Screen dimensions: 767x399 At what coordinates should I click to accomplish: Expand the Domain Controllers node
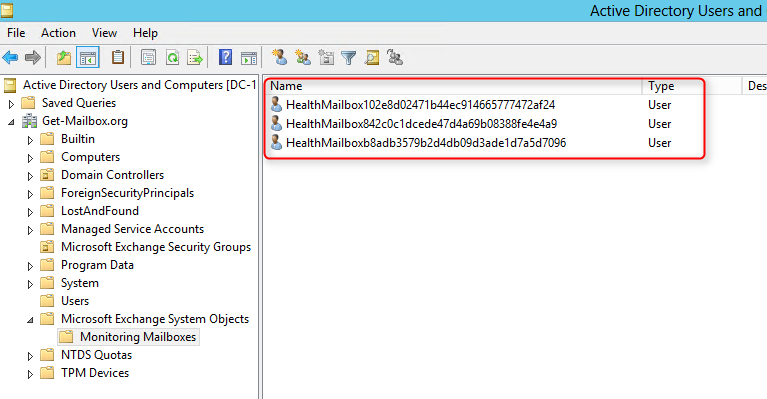point(30,176)
